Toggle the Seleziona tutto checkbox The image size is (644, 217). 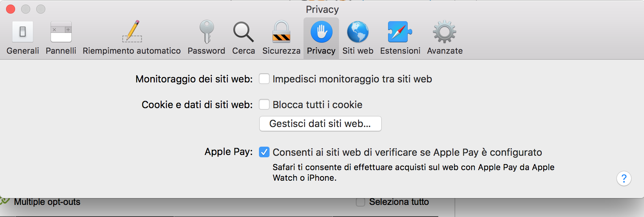(361, 202)
